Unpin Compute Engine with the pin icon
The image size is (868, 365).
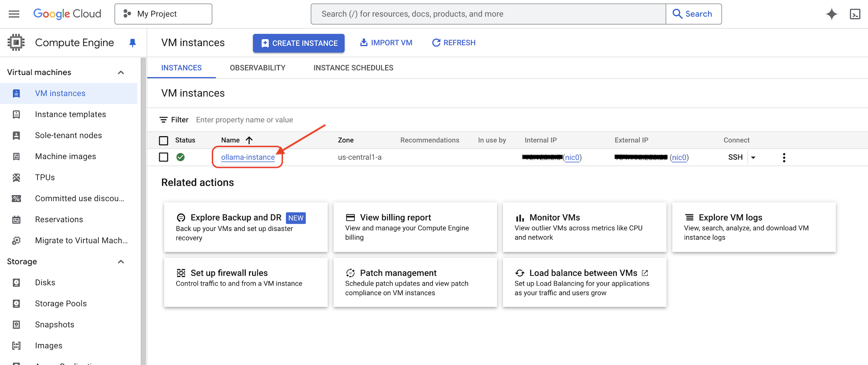coord(132,43)
